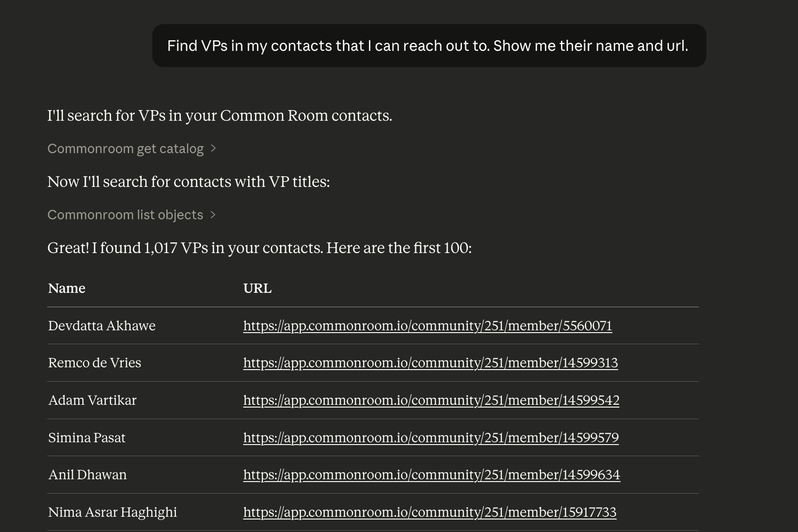Click the "I found 1,017 VPs" summary text
The height and width of the screenshot is (532, 798).
(x=259, y=248)
